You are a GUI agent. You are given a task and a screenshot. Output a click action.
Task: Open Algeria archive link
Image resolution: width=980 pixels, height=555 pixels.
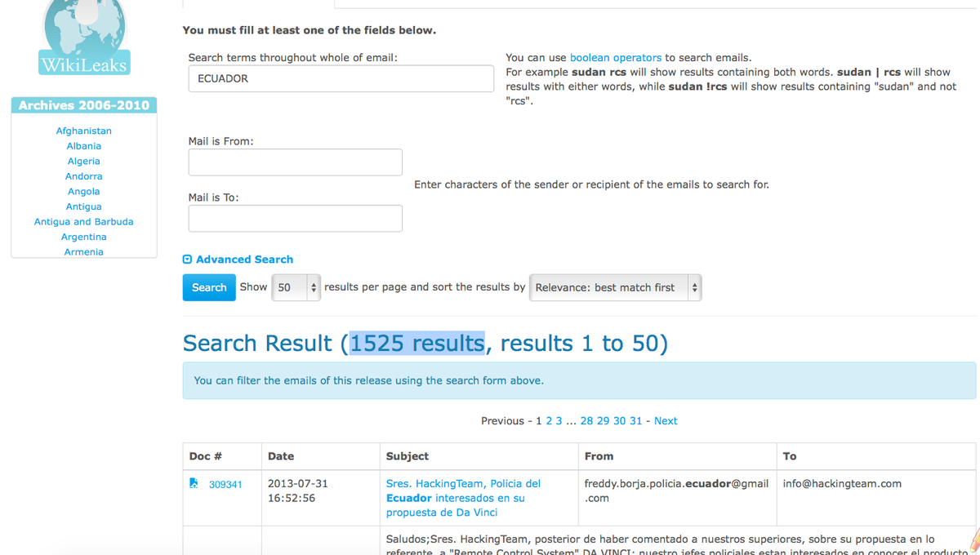point(84,162)
